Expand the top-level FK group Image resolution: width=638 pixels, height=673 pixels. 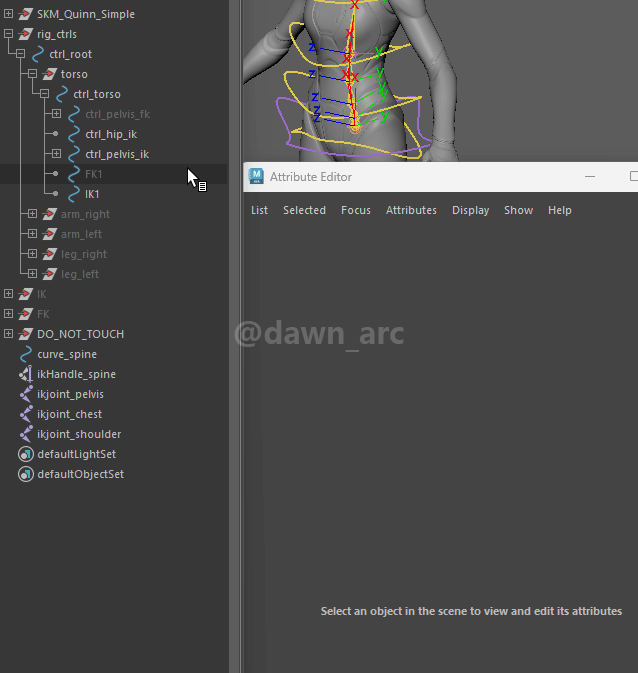(8, 314)
